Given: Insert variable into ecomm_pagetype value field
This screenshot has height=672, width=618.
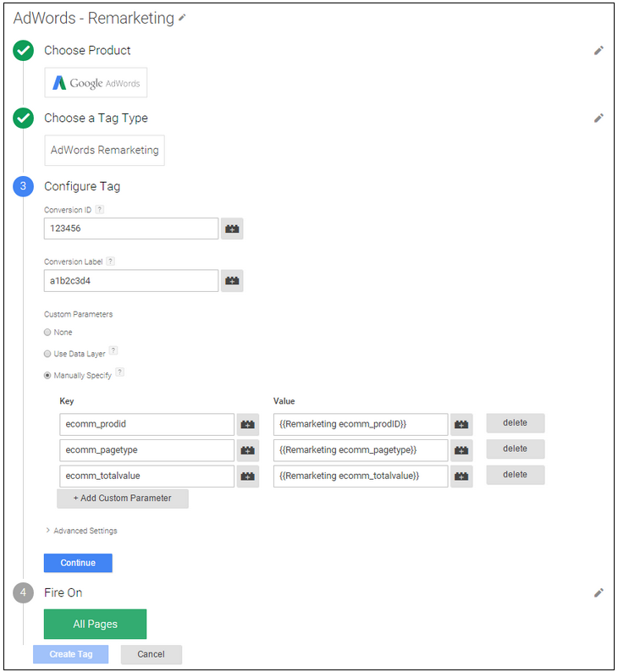Looking at the screenshot, I should tap(461, 450).
